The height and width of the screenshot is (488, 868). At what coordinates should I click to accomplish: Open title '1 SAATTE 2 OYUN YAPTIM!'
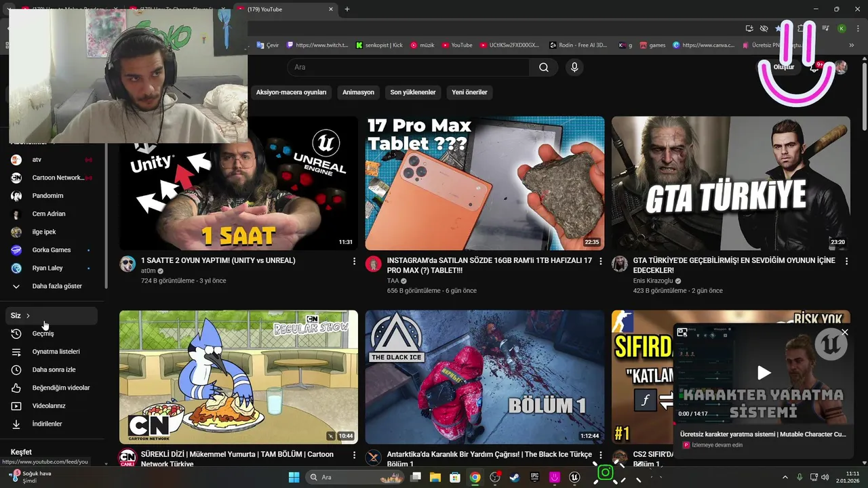[x=218, y=260]
